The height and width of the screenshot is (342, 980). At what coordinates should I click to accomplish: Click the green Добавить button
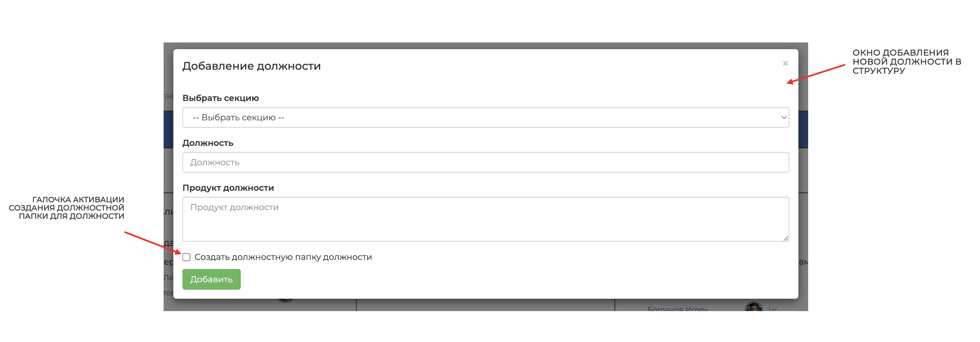click(211, 279)
